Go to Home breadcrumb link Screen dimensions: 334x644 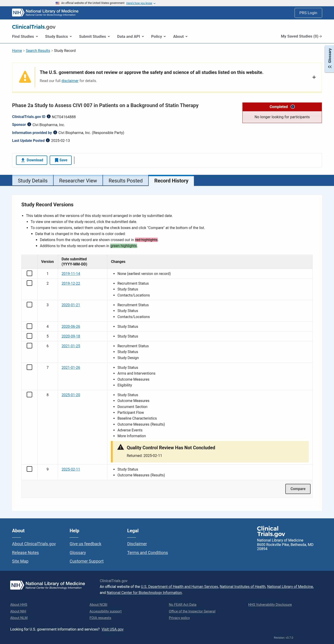pos(17,51)
